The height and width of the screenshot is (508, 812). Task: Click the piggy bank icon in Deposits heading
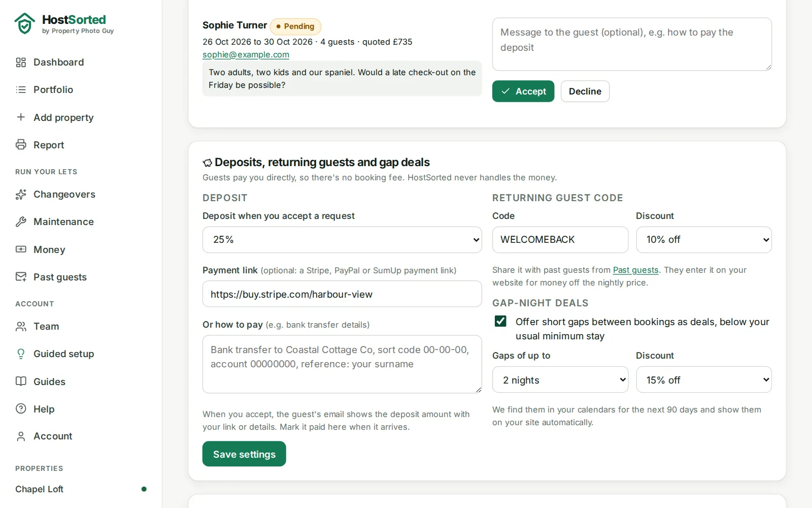pyautogui.click(x=208, y=163)
